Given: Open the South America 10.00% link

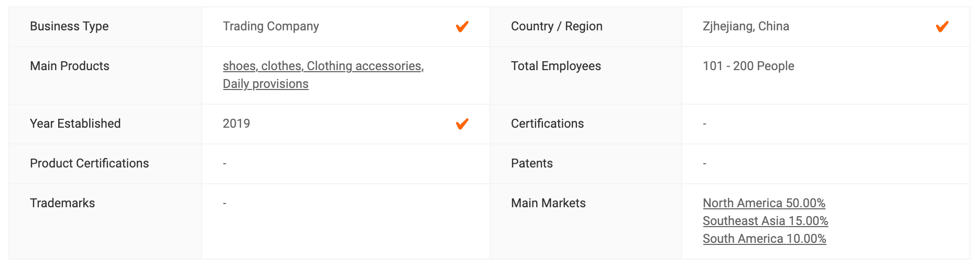Looking at the screenshot, I should point(765,239).
